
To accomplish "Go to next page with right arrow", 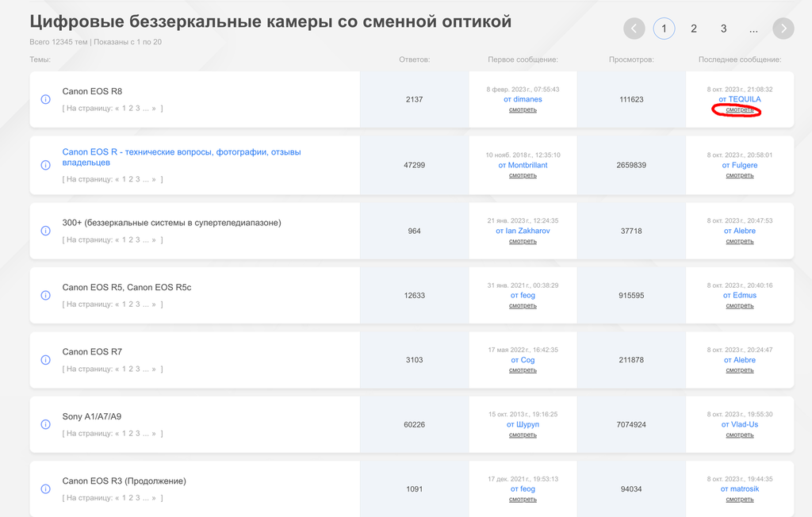I will [x=783, y=29].
